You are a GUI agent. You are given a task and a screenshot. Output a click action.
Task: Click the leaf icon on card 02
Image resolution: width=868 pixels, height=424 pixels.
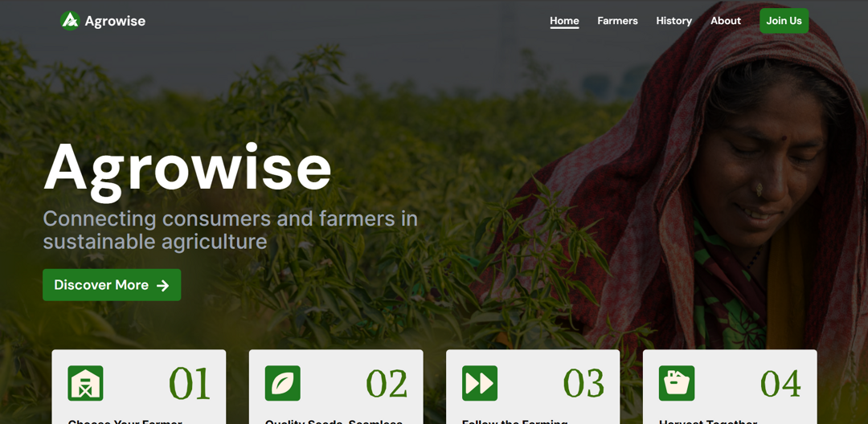pyautogui.click(x=282, y=383)
